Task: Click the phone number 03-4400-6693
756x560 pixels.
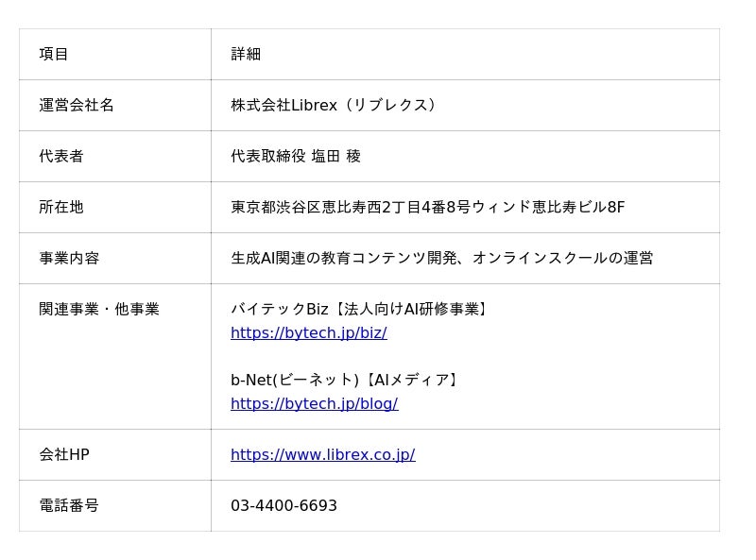Action: coord(283,506)
